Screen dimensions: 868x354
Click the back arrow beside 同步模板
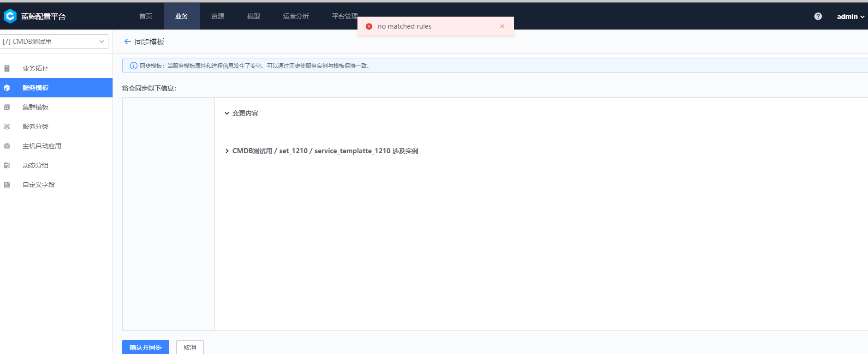128,42
